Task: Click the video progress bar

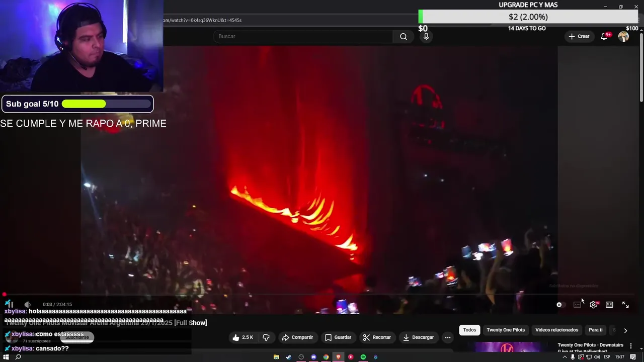Action: click(x=319, y=295)
